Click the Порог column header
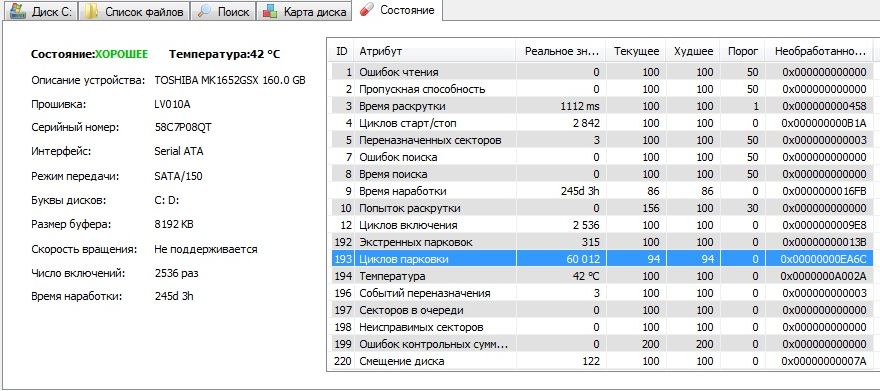 pos(742,51)
